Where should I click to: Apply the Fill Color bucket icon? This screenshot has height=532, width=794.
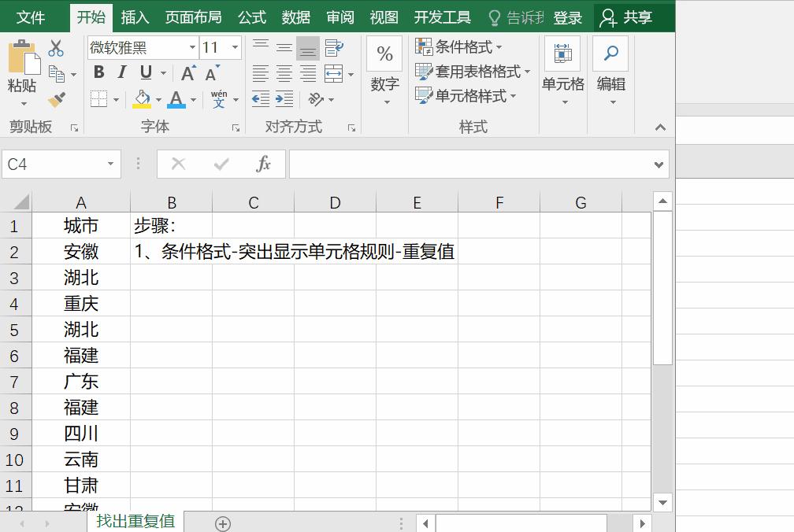(143, 99)
